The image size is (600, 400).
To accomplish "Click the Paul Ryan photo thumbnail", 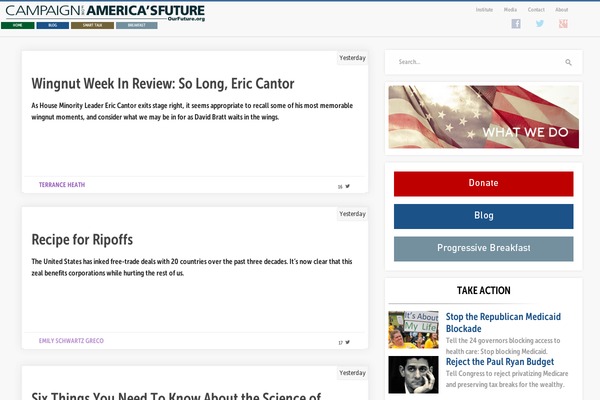I will [x=413, y=375].
